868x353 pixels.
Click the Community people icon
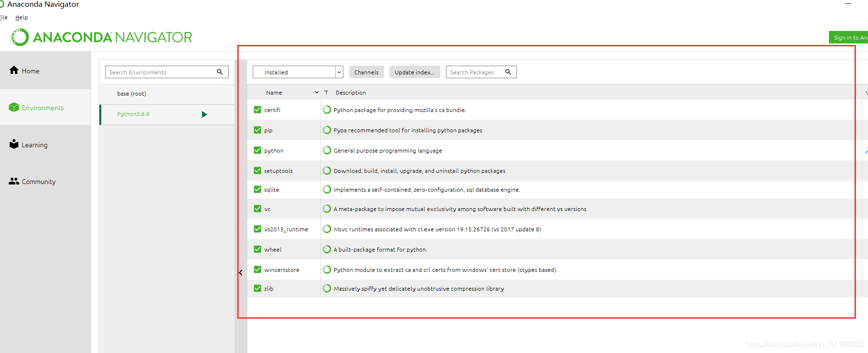tap(14, 181)
